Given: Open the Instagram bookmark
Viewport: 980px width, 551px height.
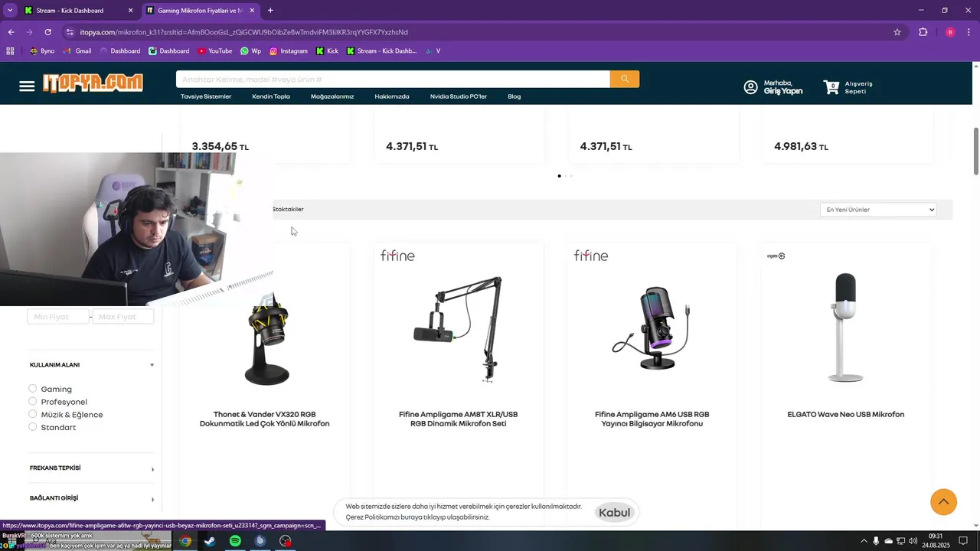Looking at the screenshot, I should coord(289,51).
